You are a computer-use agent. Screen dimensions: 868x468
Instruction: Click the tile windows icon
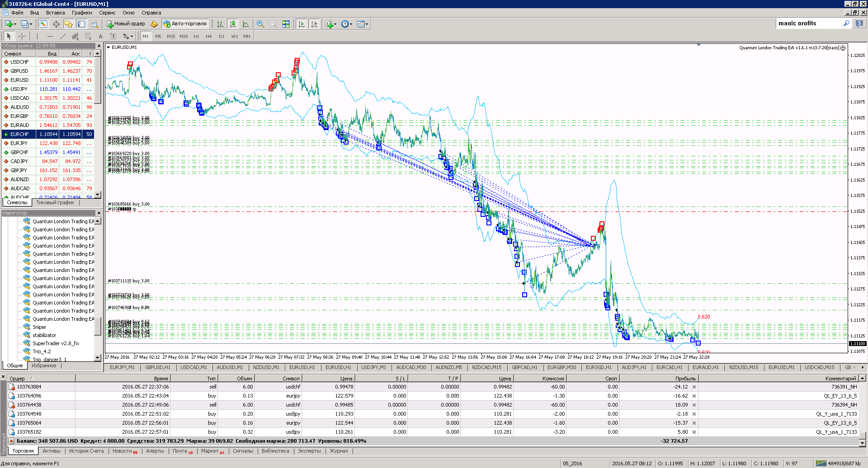[x=286, y=24]
